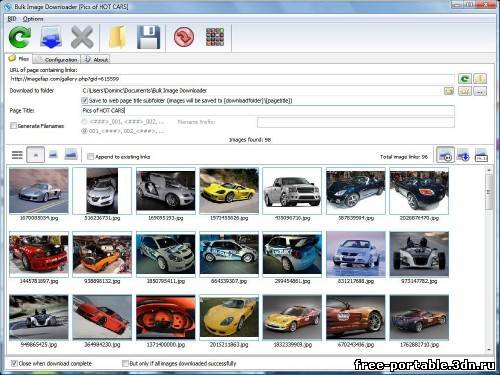The width and height of the screenshot is (500, 375).
Task: Select the third thumbnail in the second row
Action: [x=166, y=254]
